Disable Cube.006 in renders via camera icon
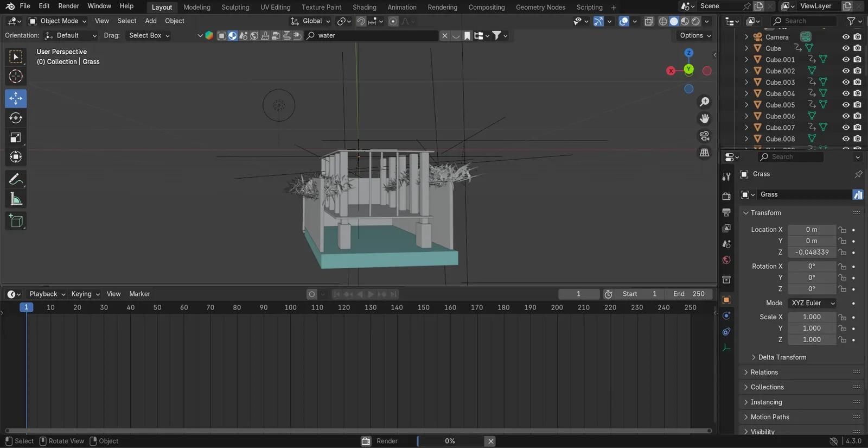The image size is (868, 448). (x=857, y=116)
